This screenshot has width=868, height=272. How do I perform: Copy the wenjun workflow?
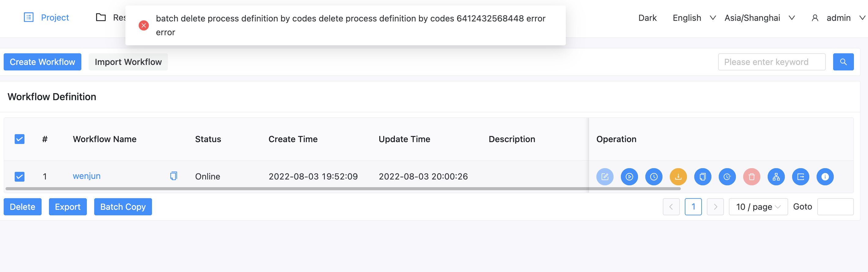703,176
